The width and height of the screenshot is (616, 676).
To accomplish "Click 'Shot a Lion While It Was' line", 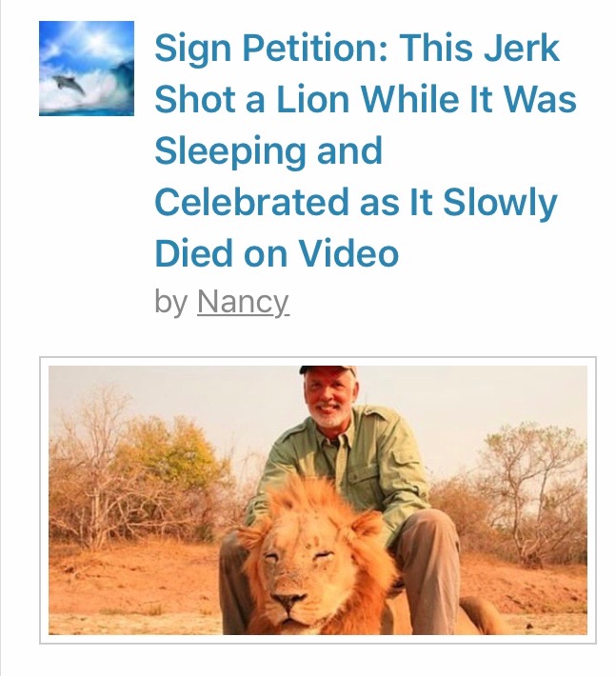I will pyautogui.click(x=365, y=99).
